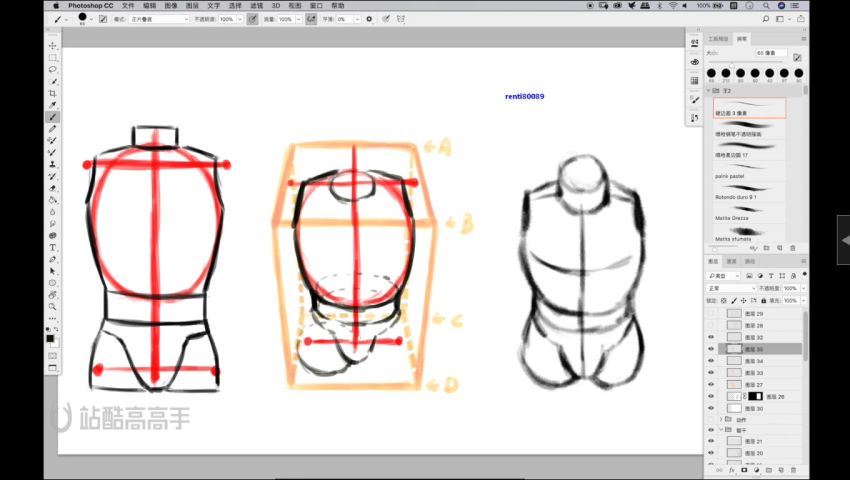This screenshot has height=480, width=850.
Task: Select the Brush tool in toolbar
Action: point(53,117)
